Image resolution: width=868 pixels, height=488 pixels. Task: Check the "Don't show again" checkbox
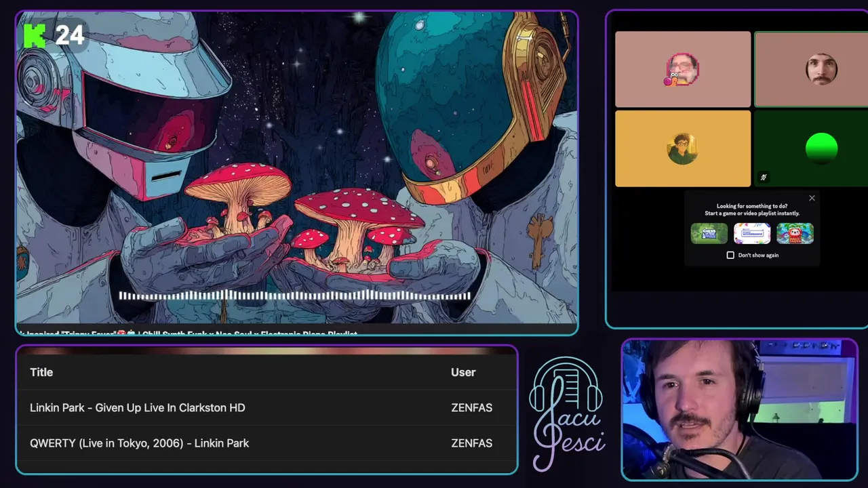click(x=730, y=255)
